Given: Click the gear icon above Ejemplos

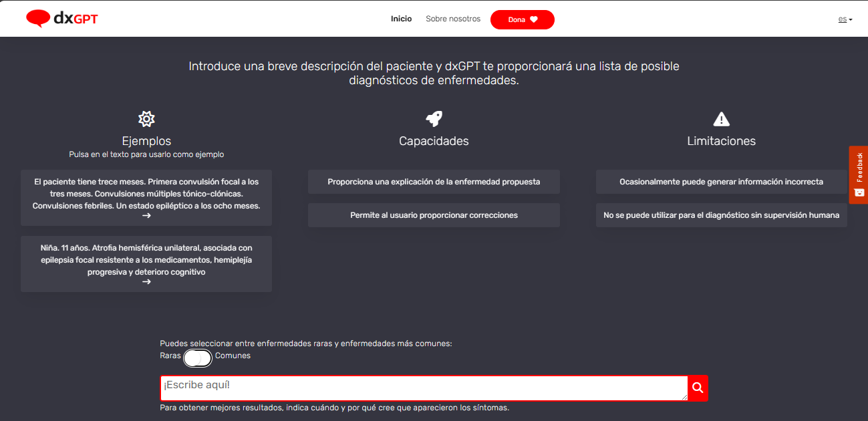Looking at the screenshot, I should click(x=146, y=119).
